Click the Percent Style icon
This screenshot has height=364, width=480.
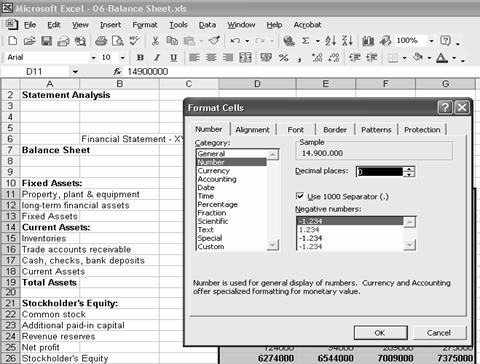(x=283, y=58)
